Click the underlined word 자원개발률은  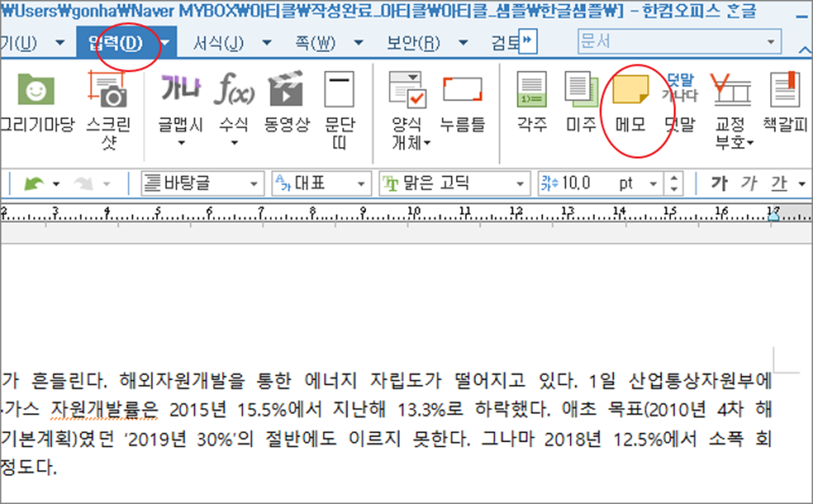click(x=105, y=410)
